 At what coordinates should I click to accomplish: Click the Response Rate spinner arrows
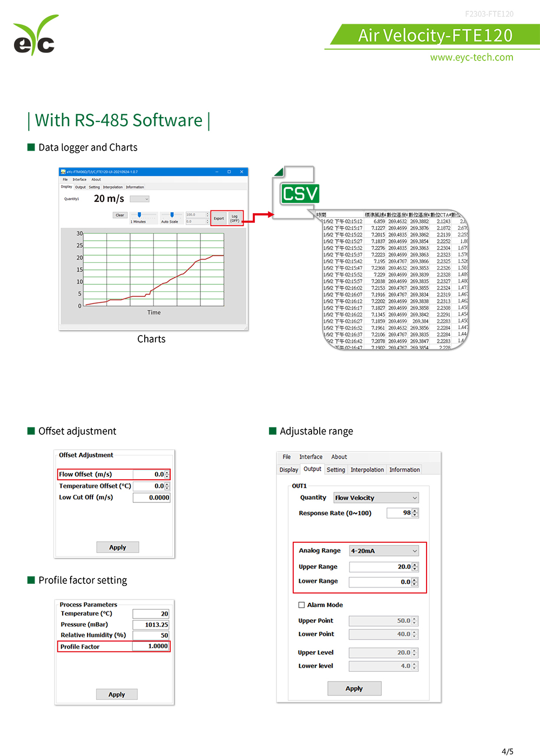(x=415, y=513)
